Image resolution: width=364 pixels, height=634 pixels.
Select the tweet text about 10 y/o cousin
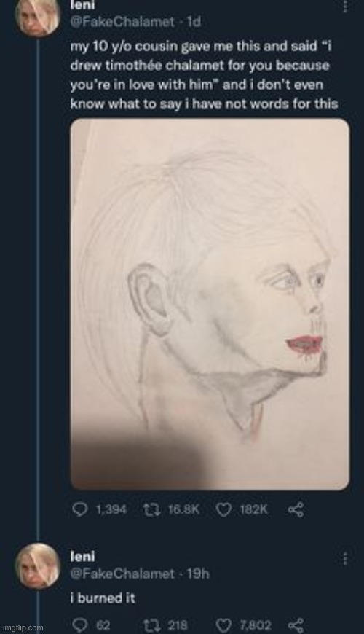204,75
